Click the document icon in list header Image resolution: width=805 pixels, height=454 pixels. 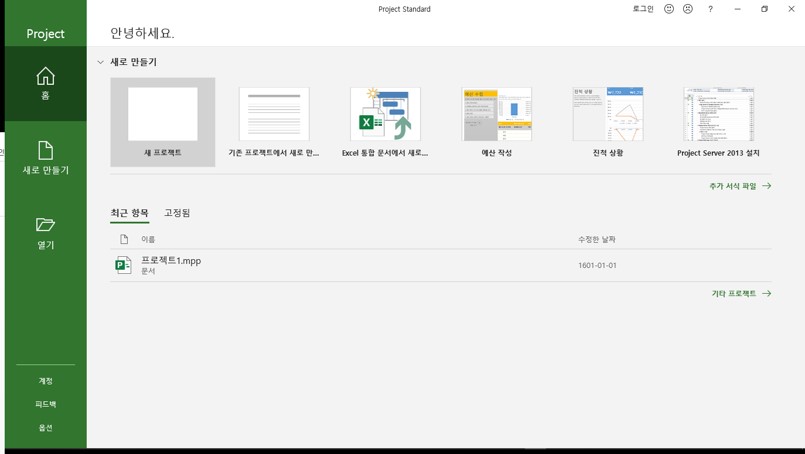tap(124, 239)
